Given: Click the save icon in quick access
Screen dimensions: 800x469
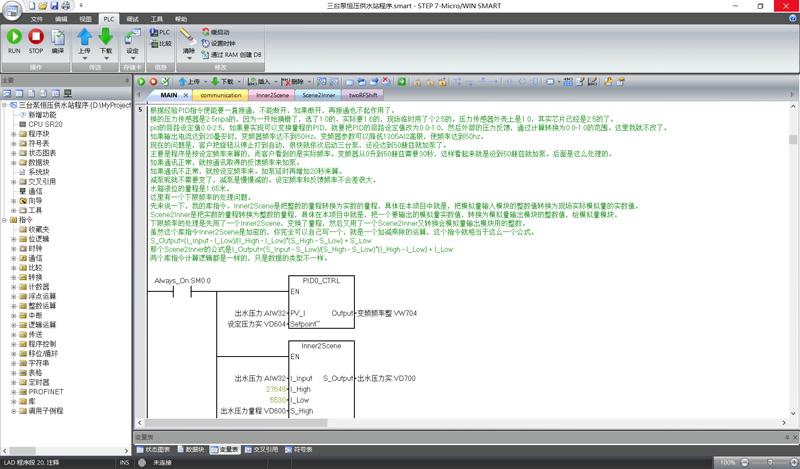Looking at the screenshot, I should click(x=55, y=6).
